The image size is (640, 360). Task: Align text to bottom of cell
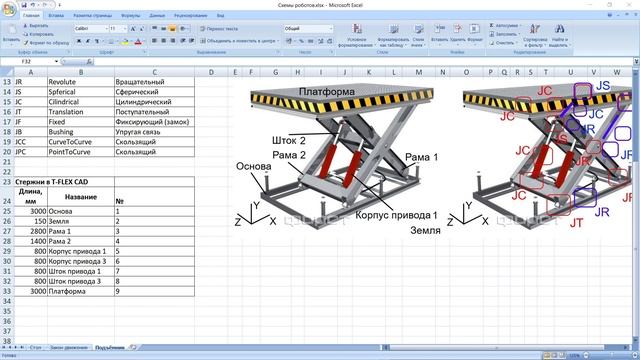pos(172,29)
